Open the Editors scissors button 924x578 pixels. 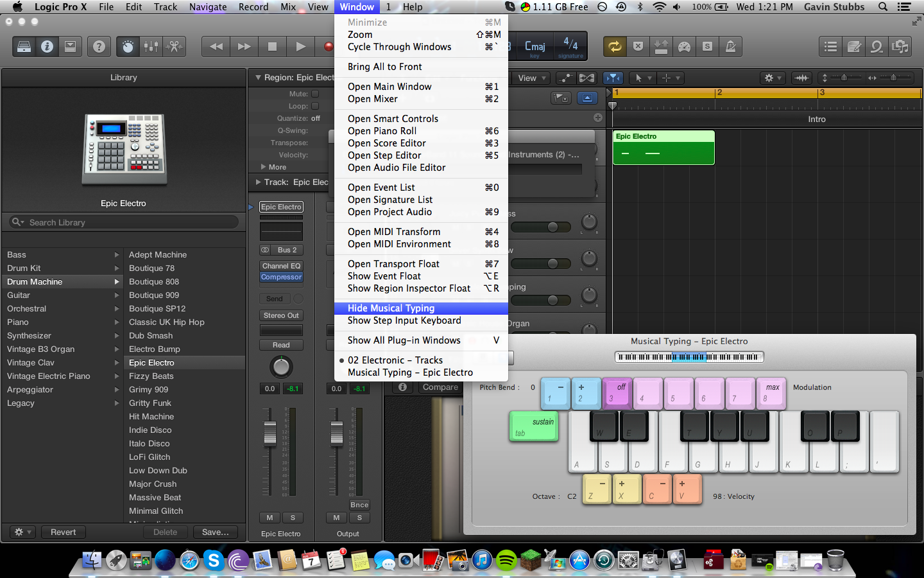click(175, 46)
